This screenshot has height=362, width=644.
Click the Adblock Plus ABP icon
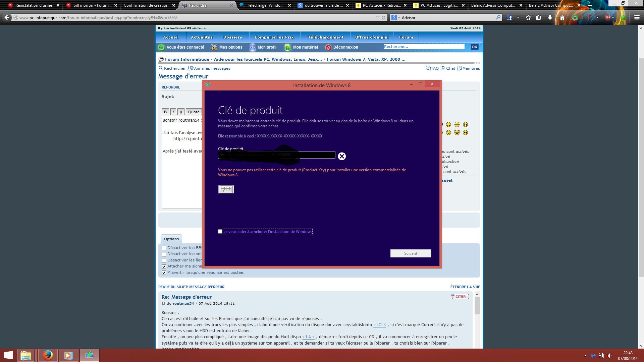(608, 17)
